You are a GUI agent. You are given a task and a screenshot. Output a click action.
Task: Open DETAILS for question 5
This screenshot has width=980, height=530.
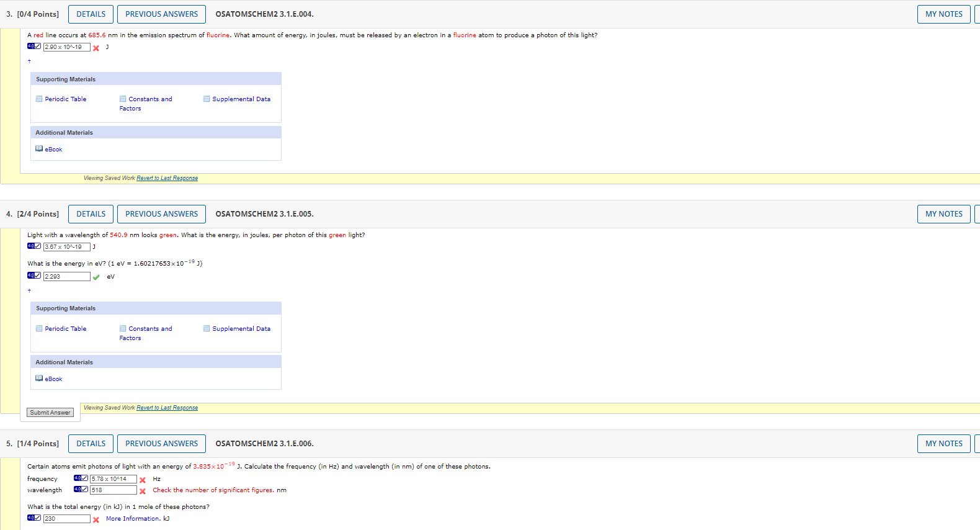(91, 444)
